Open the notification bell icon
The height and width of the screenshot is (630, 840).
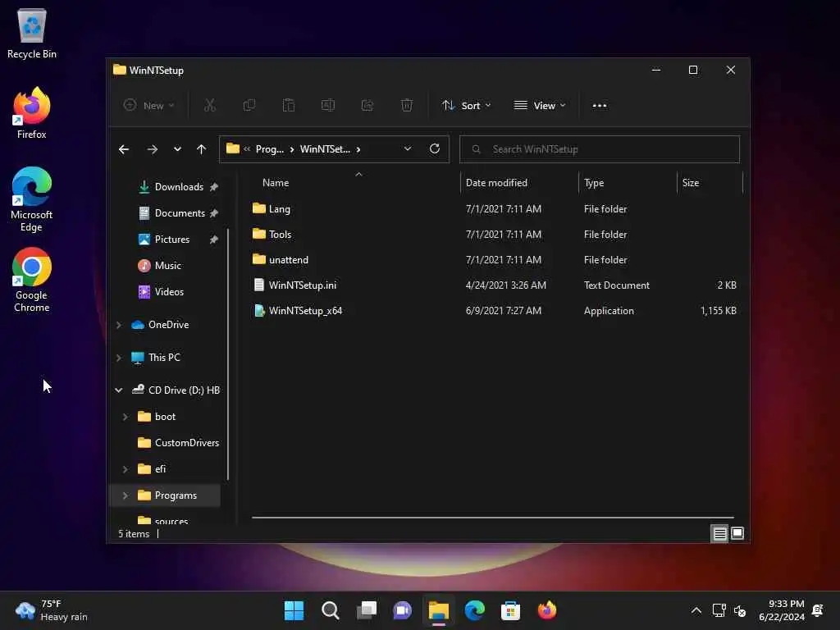818,610
